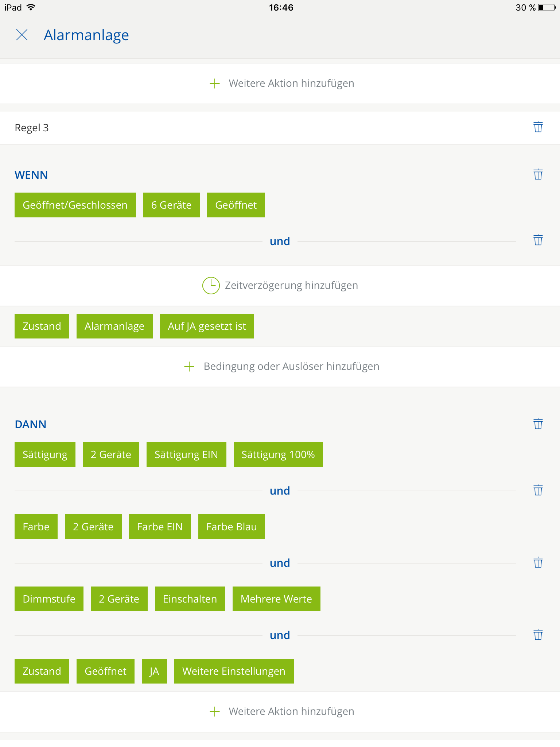Open the Geöffnet/Geschlossen trigger type selector
The image size is (560, 747).
click(x=75, y=205)
